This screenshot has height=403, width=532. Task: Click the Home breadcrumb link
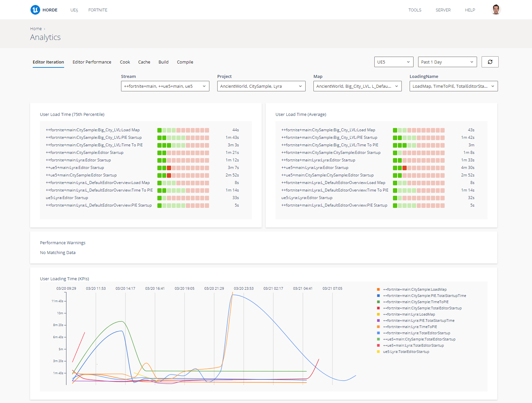(36, 29)
